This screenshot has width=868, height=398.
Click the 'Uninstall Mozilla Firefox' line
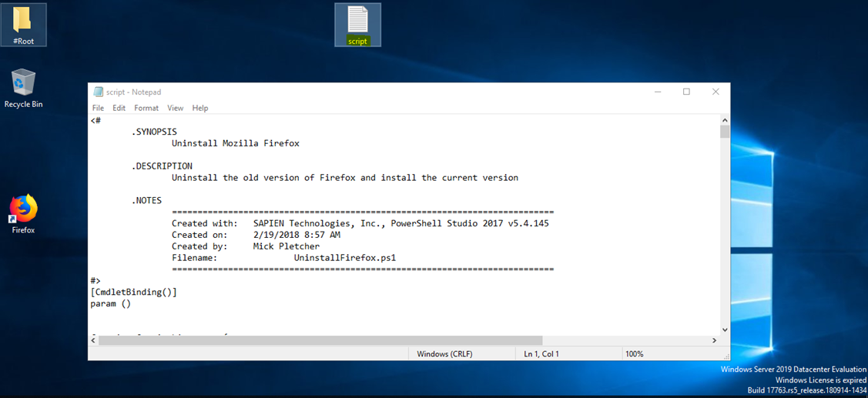click(x=235, y=144)
